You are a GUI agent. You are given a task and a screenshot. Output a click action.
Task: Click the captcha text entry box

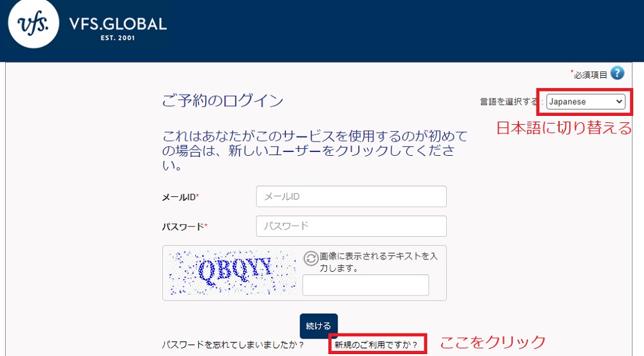(365, 285)
